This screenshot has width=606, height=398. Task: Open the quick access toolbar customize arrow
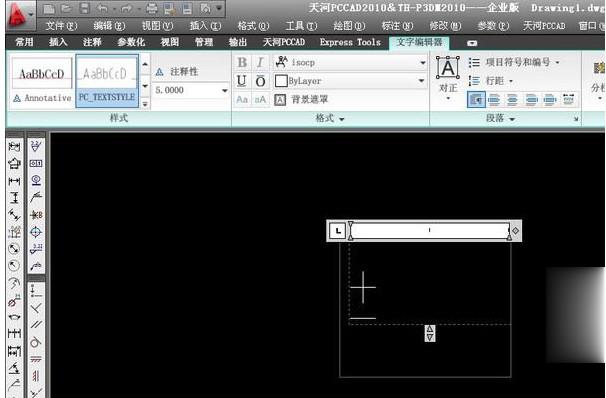pos(219,8)
